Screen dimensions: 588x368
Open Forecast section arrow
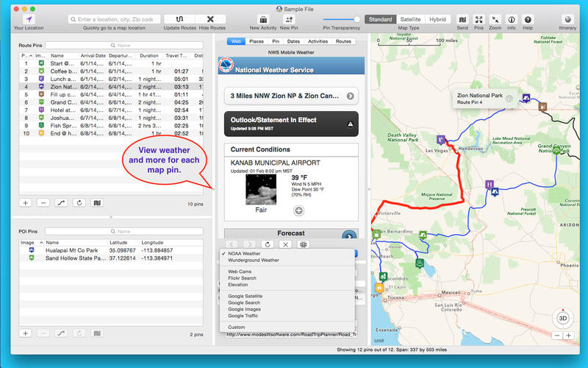click(348, 236)
